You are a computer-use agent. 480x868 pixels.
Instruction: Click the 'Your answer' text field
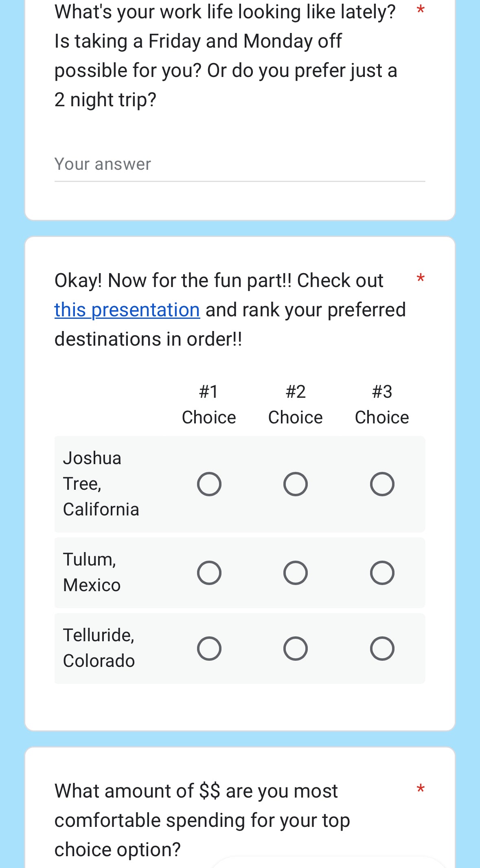coord(239,164)
